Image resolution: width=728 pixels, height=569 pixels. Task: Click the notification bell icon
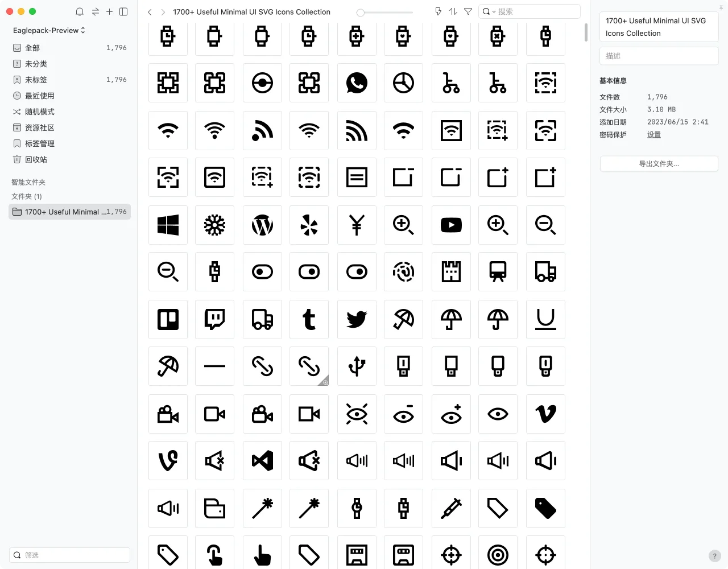coord(80,11)
